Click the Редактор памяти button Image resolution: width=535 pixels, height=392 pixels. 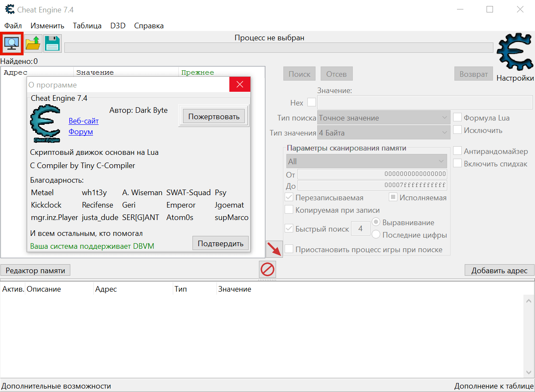click(x=36, y=270)
